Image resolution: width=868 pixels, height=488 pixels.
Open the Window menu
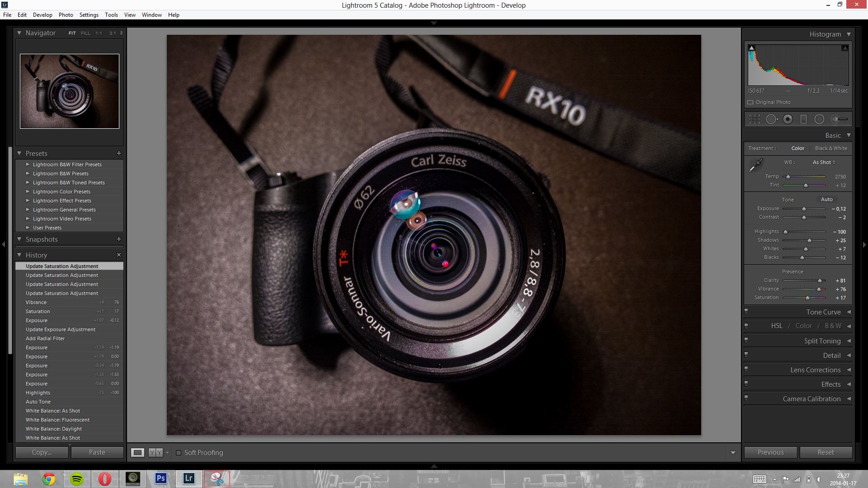(151, 15)
